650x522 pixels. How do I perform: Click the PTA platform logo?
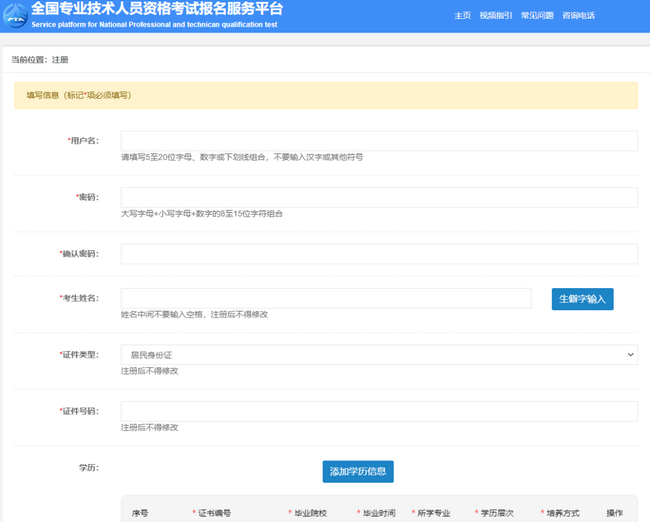coord(15,15)
